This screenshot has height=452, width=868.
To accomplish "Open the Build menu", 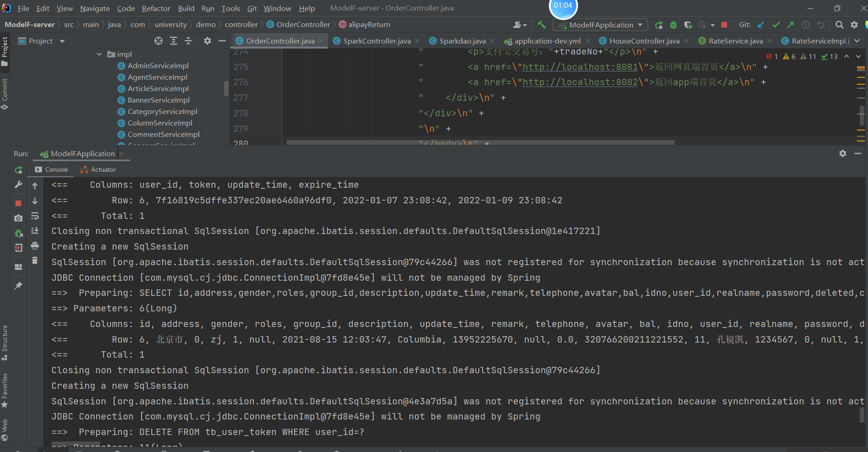I will pyautogui.click(x=186, y=8).
